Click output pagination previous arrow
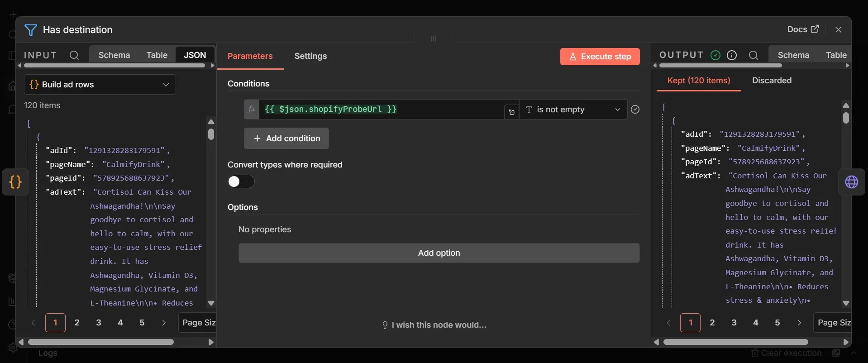Viewport: 868px width, 363px height. (x=669, y=323)
